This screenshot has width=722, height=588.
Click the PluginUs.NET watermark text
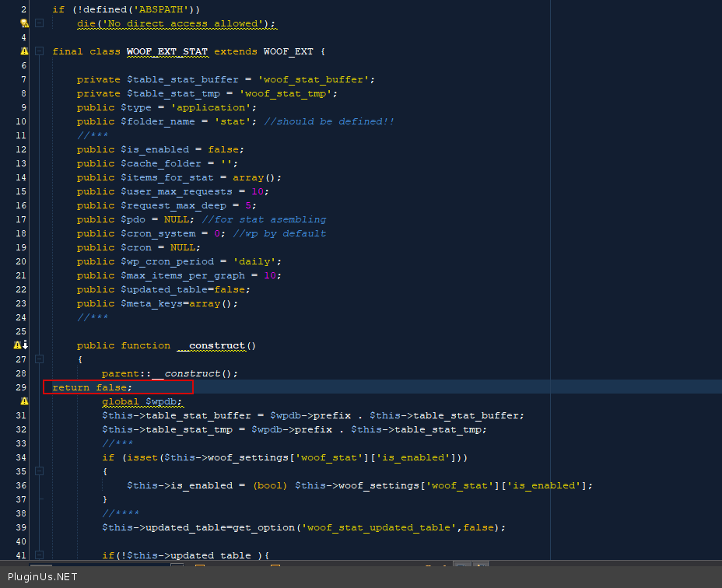pos(42,577)
